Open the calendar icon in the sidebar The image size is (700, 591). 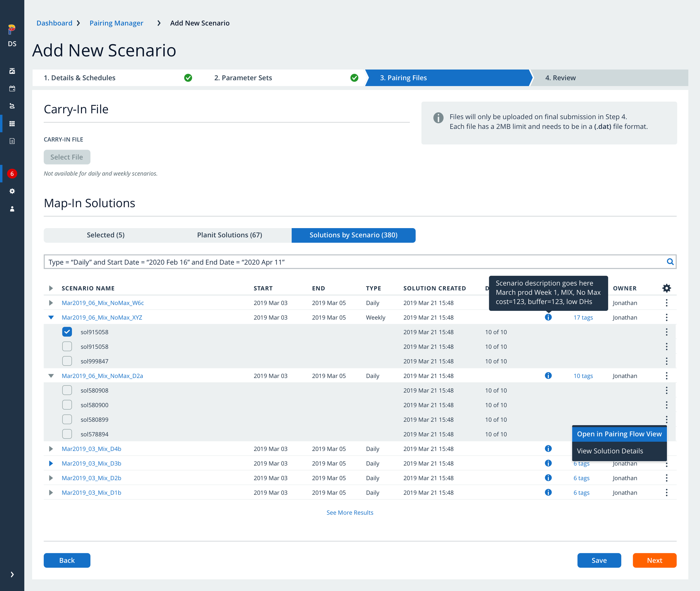pyautogui.click(x=12, y=89)
